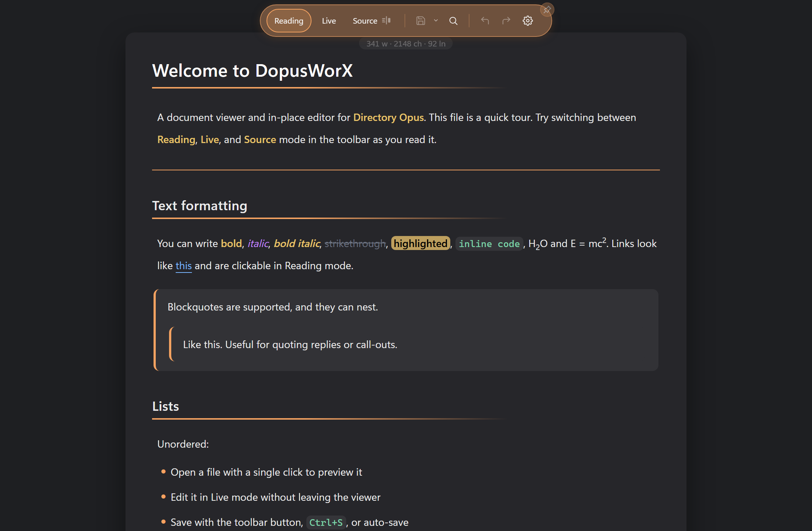Undo the last change

(x=485, y=21)
